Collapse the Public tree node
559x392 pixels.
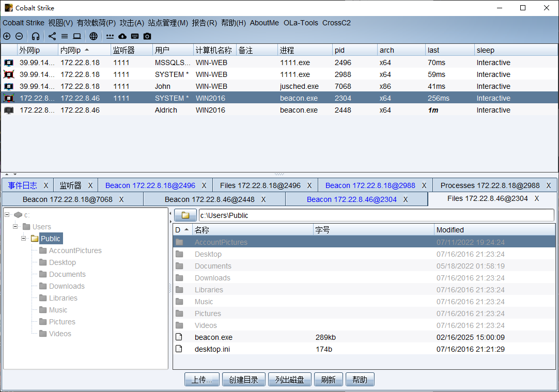[24, 239]
